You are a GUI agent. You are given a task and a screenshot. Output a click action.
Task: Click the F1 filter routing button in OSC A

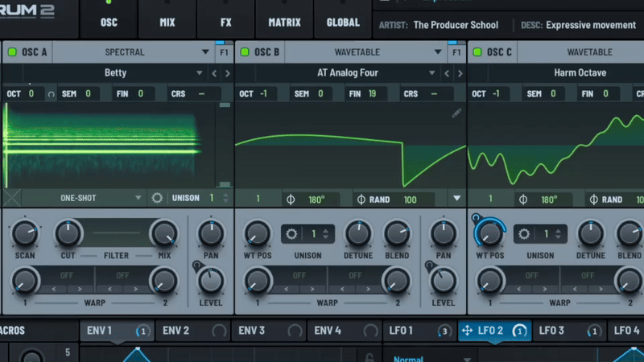click(224, 53)
